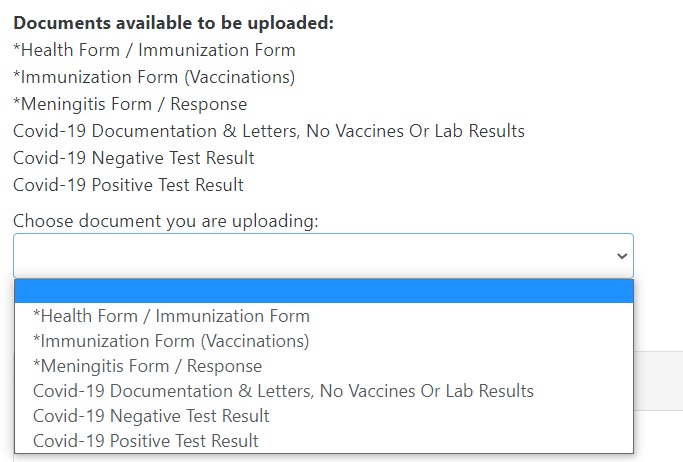This screenshot has height=462, width=683.
Task: Select the blank highlighted dropdown option
Action: [x=323, y=291]
